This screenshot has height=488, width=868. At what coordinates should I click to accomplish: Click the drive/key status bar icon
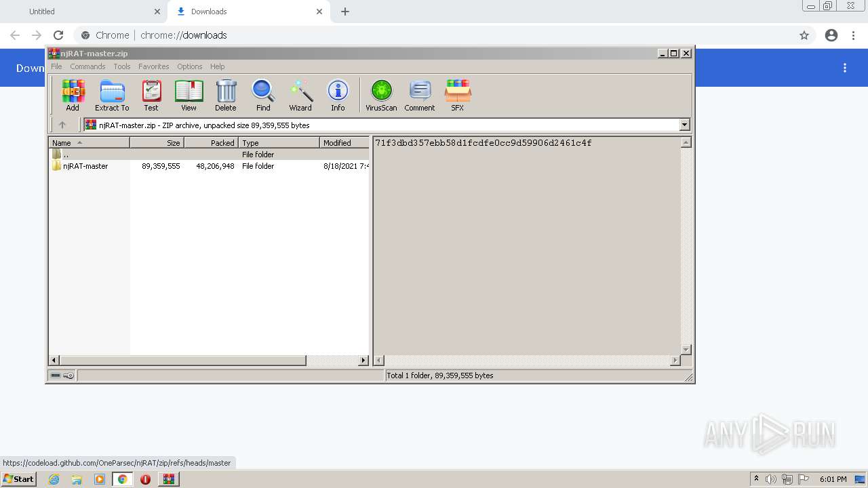(x=62, y=375)
